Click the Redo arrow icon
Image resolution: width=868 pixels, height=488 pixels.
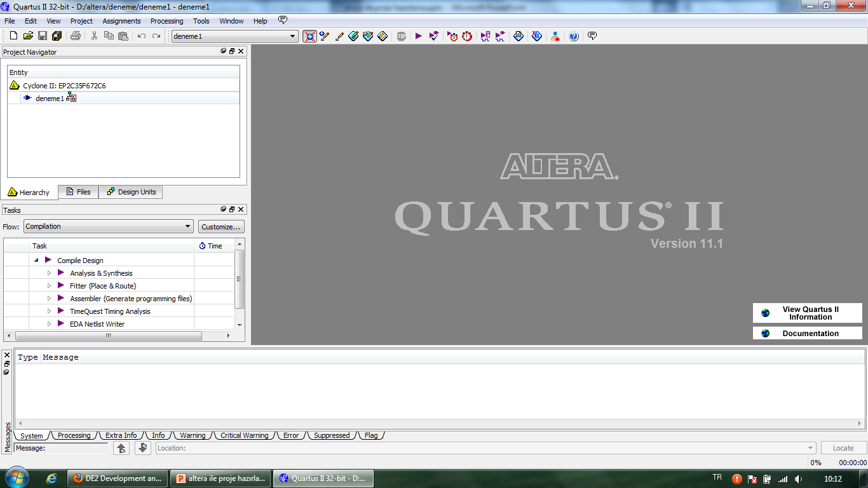156,36
